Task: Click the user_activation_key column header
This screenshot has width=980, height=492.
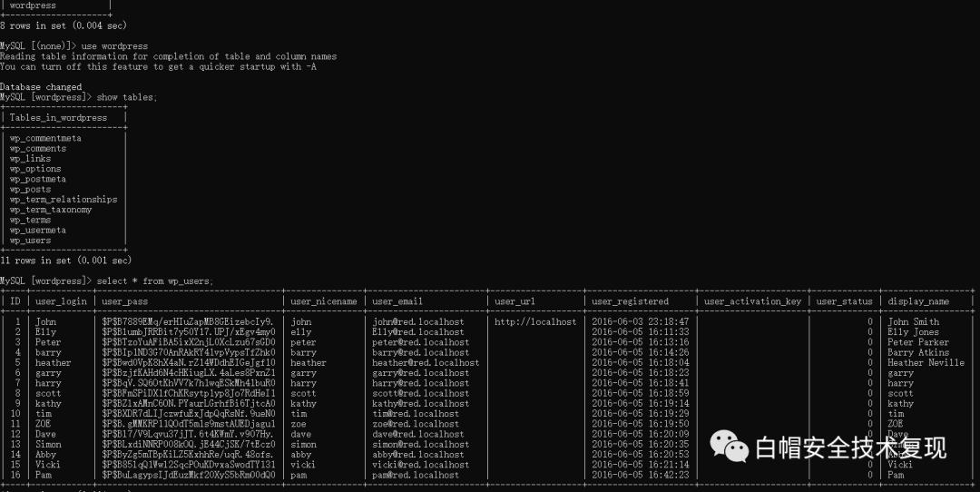Action: point(752,301)
